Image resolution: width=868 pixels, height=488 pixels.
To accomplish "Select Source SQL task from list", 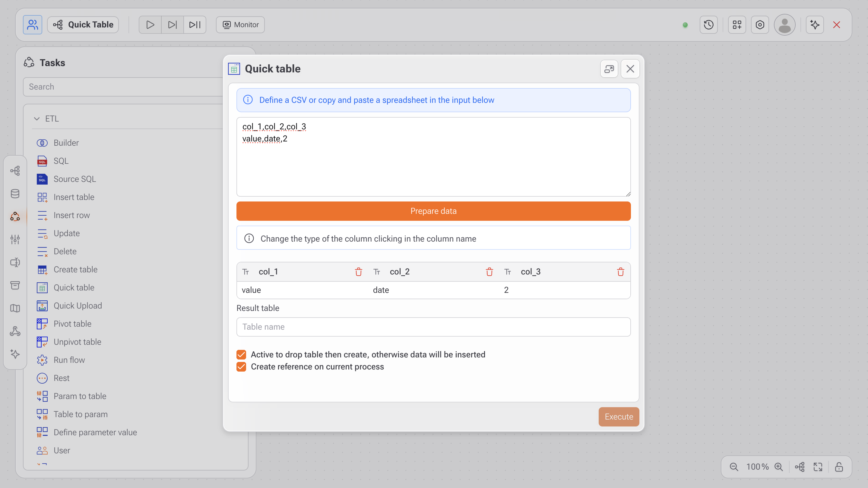I will (x=74, y=179).
